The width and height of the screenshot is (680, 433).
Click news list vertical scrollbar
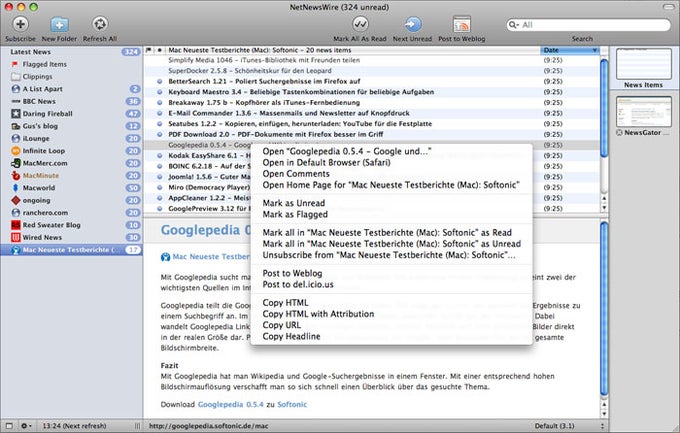pos(604,108)
